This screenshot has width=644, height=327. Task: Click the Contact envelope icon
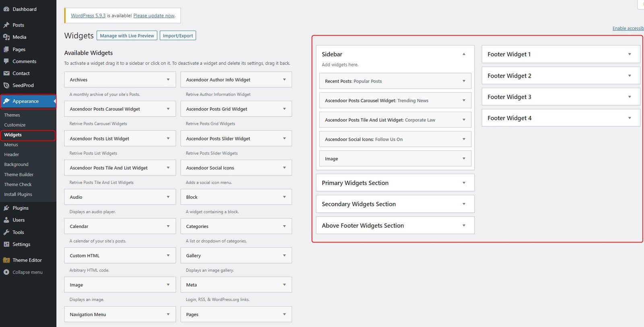click(6, 74)
